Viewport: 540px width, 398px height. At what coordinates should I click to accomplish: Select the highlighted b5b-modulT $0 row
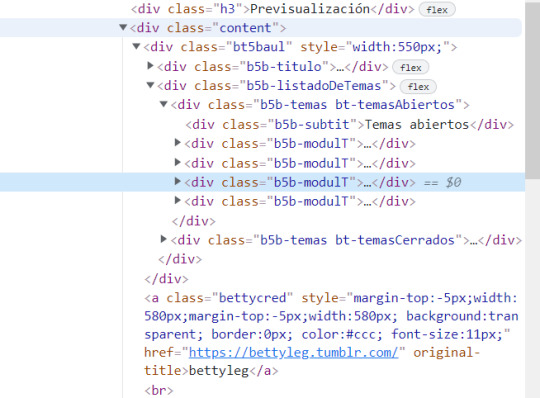point(262,182)
